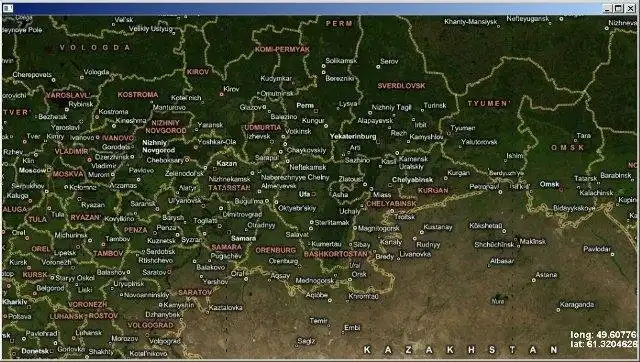Select the Neftekamsk city label
Viewport: 640px width, 362px height.
pyautogui.click(x=308, y=167)
